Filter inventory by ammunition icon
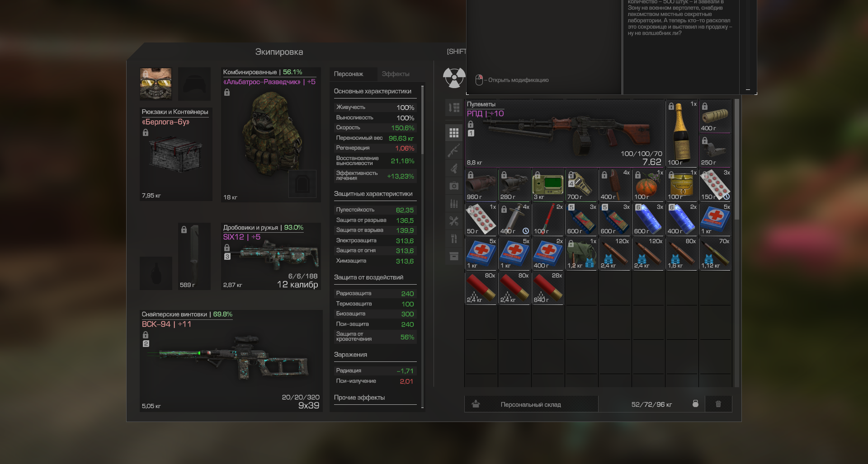Image resolution: width=868 pixels, height=464 pixels. click(x=454, y=203)
